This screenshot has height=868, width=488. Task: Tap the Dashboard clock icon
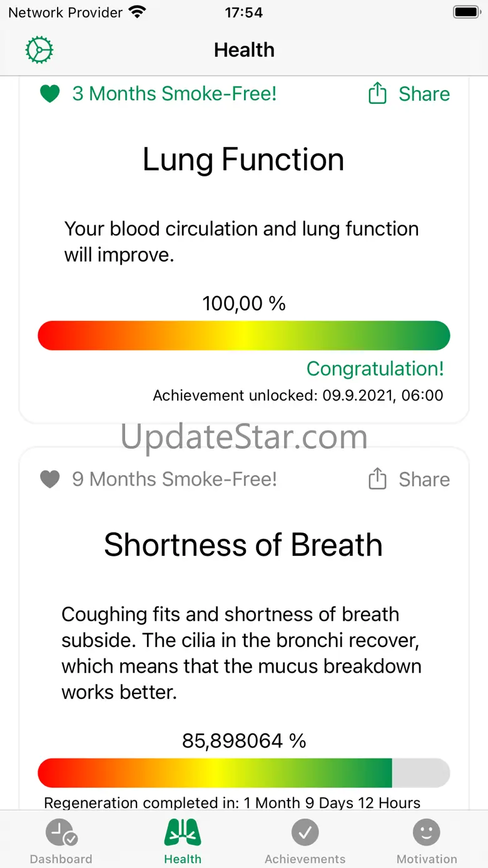tap(61, 833)
